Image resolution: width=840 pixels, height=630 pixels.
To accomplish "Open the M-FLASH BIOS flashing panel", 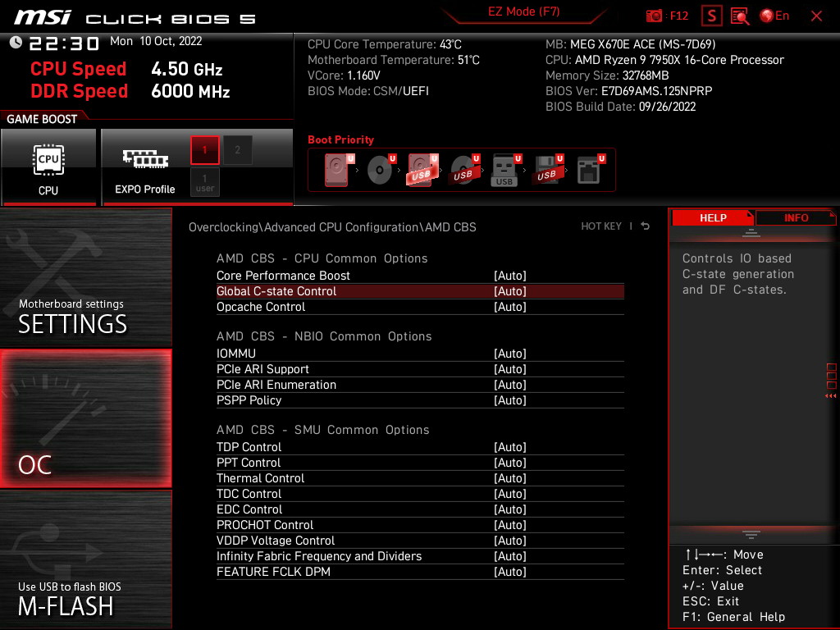I will tap(85, 559).
